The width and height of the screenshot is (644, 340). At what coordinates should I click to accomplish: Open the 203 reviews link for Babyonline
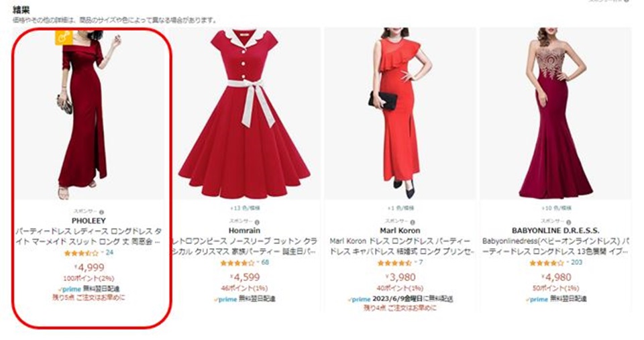pos(577,262)
